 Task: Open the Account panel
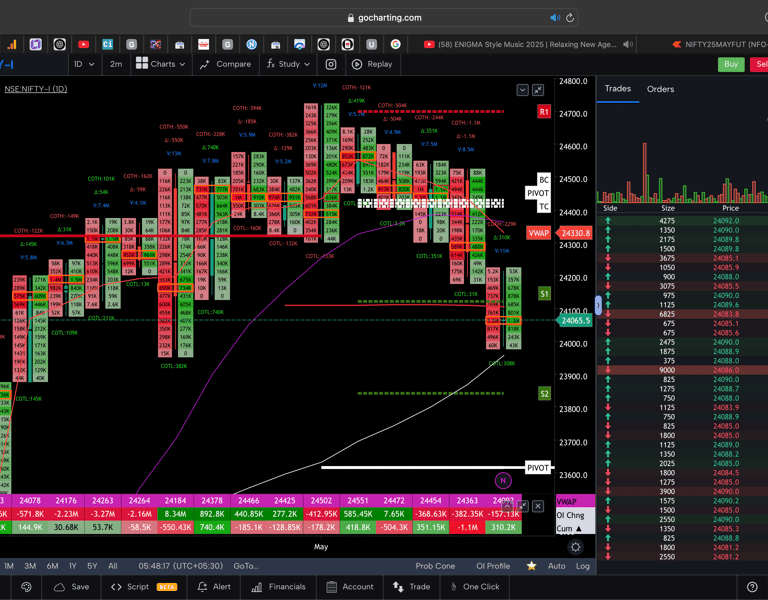click(350, 587)
